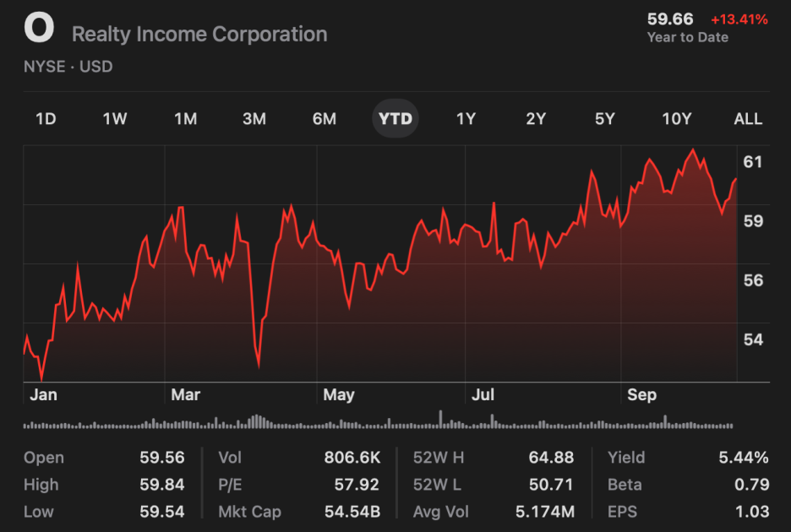Switch chart to 1W range
Image resolution: width=791 pixels, height=532 pixels.
coord(115,118)
